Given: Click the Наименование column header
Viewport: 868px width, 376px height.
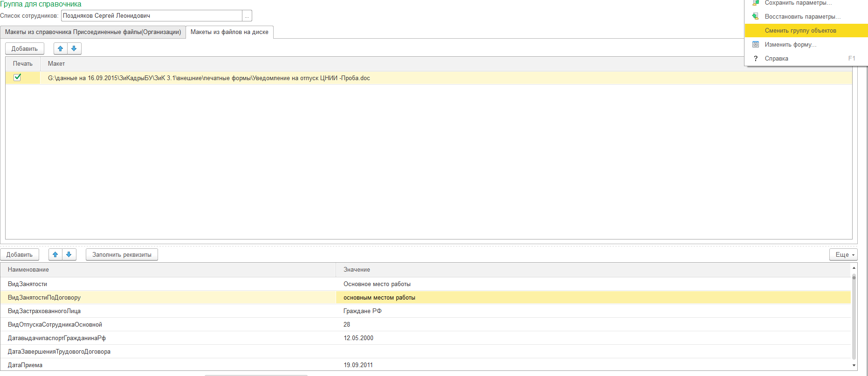Looking at the screenshot, I should pyautogui.click(x=168, y=270).
